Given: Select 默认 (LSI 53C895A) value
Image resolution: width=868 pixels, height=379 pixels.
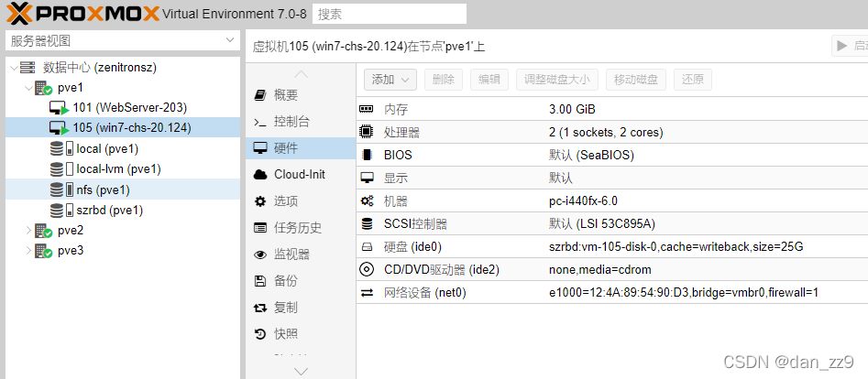Looking at the screenshot, I should pyautogui.click(x=601, y=224).
